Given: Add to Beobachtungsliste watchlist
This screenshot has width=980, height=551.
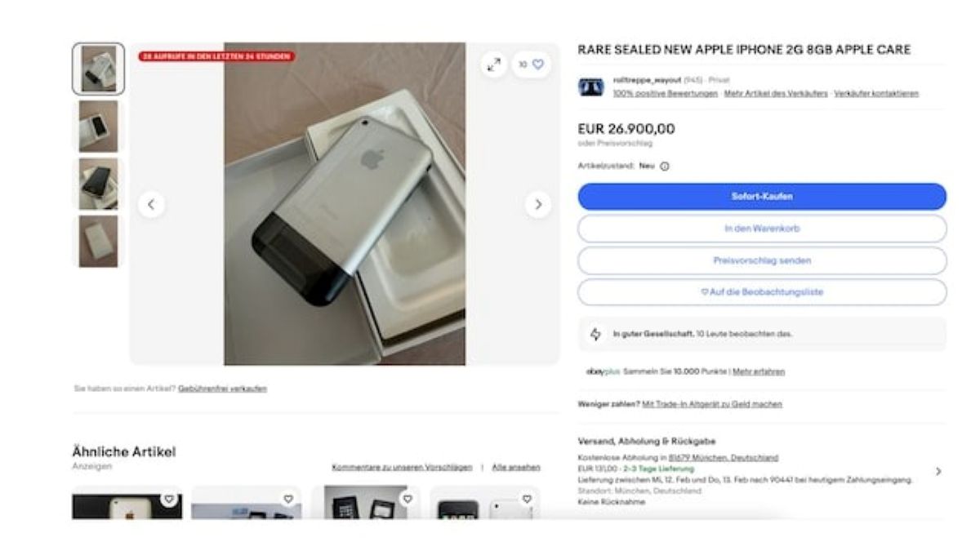Looking at the screenshot, I should [762, 292].
